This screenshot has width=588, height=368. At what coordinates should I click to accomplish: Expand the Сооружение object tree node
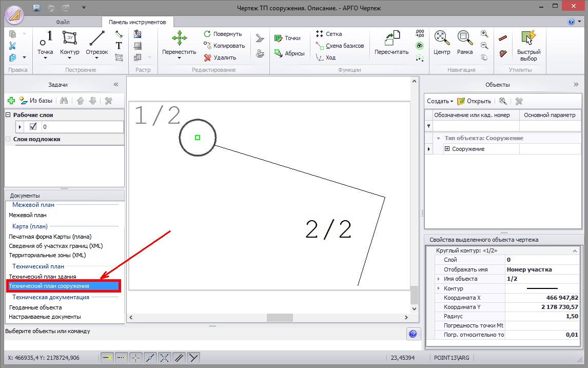(x=447, y=149)
